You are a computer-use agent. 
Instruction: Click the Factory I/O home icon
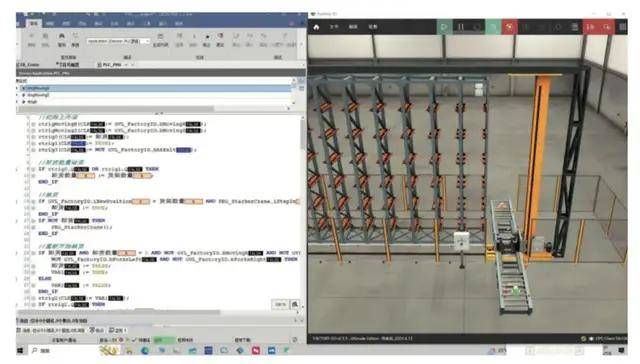tap(316, 27)
